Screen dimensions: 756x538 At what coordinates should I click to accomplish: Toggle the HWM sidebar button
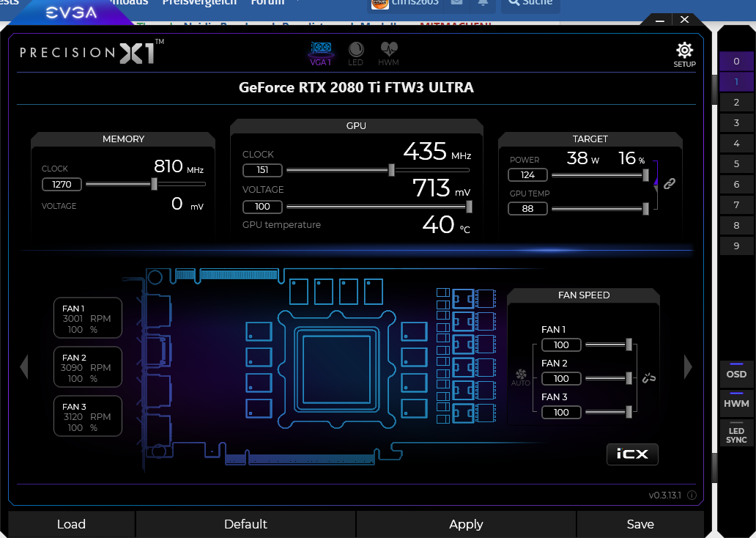tap(736, 403)
